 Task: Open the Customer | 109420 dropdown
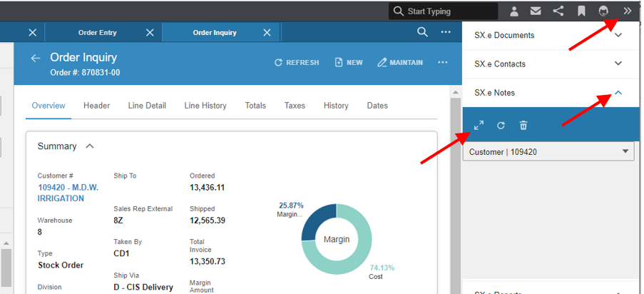pyautogui.click(x=548, y=152)
